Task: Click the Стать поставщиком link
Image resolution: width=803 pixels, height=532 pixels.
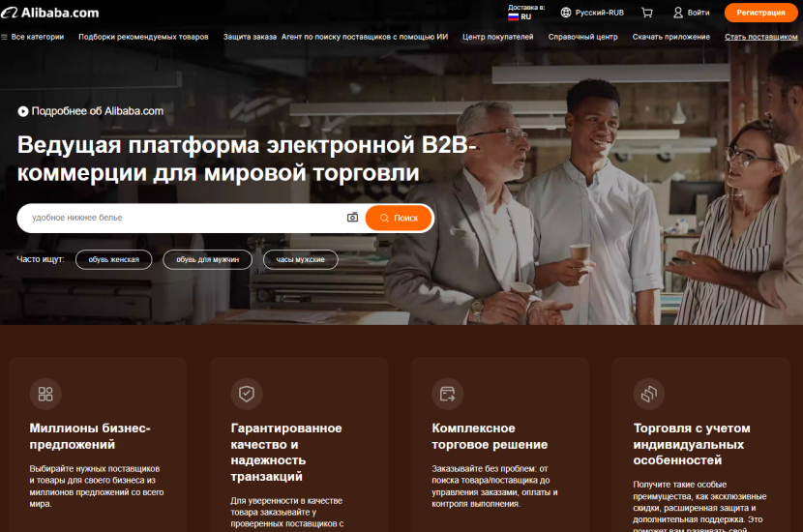Action: coord(761,37)
